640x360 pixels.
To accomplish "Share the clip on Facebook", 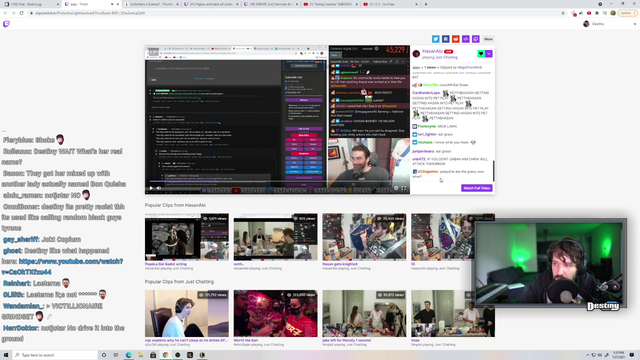I will click(446, 39).
